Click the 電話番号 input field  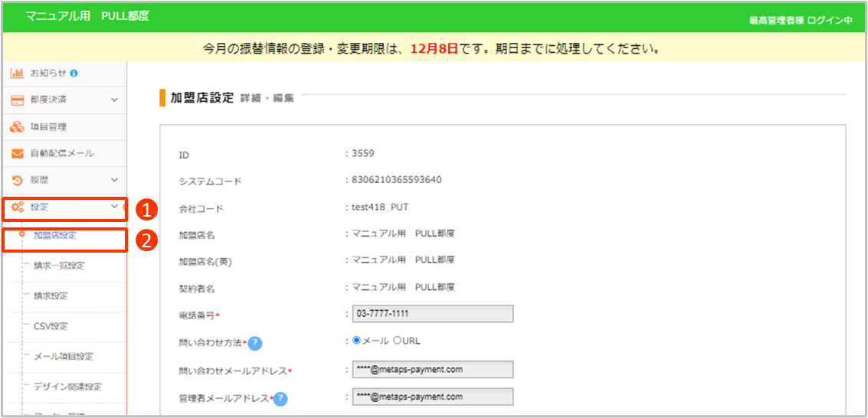pos(432,314)
